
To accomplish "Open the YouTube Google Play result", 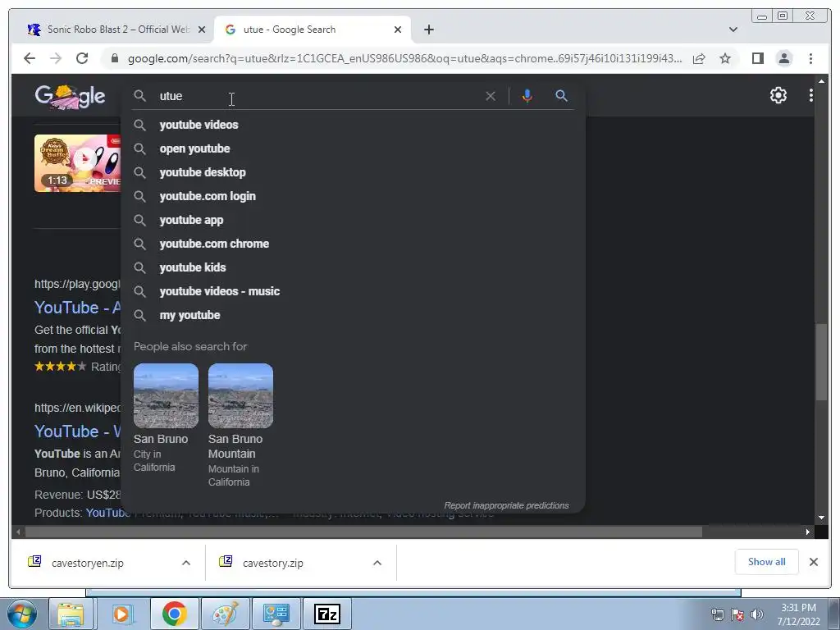I will (78, 308).
